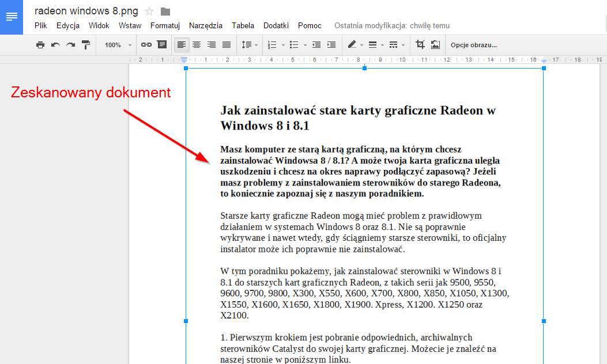Open the Tabela menu

(243, 25)
